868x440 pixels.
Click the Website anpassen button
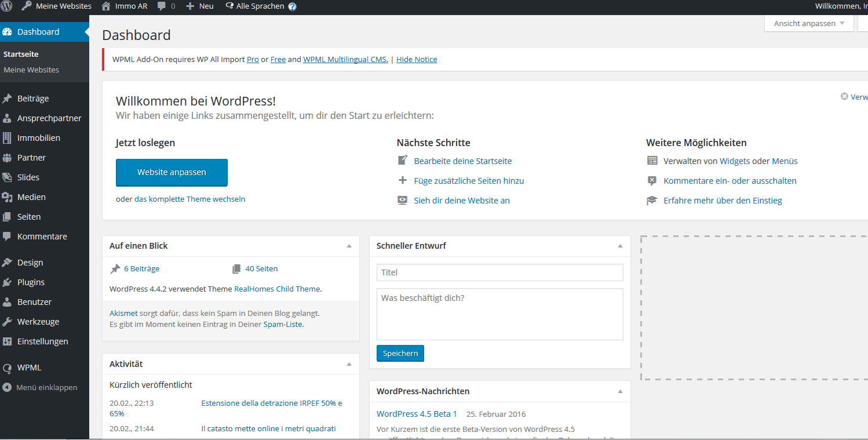click(x=172, y=172)
